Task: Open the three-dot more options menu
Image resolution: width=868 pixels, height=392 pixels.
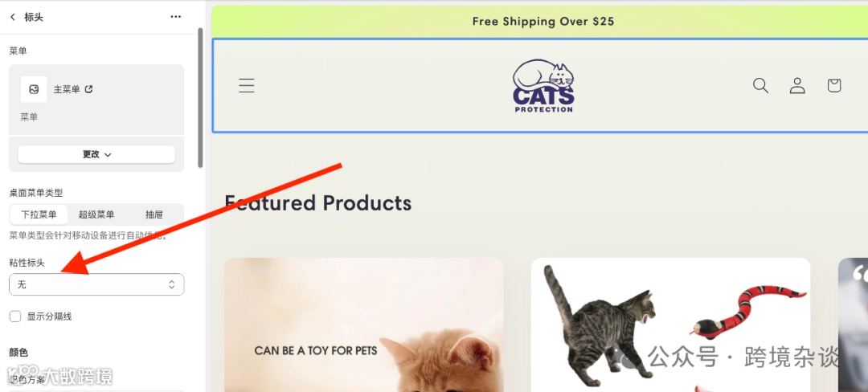Action: (175, 17)
